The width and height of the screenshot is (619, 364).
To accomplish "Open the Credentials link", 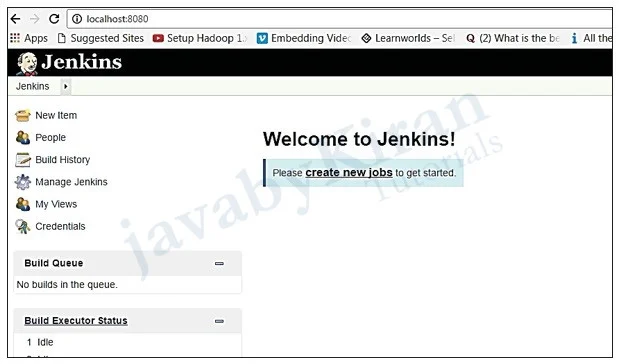I will point(60,226).
